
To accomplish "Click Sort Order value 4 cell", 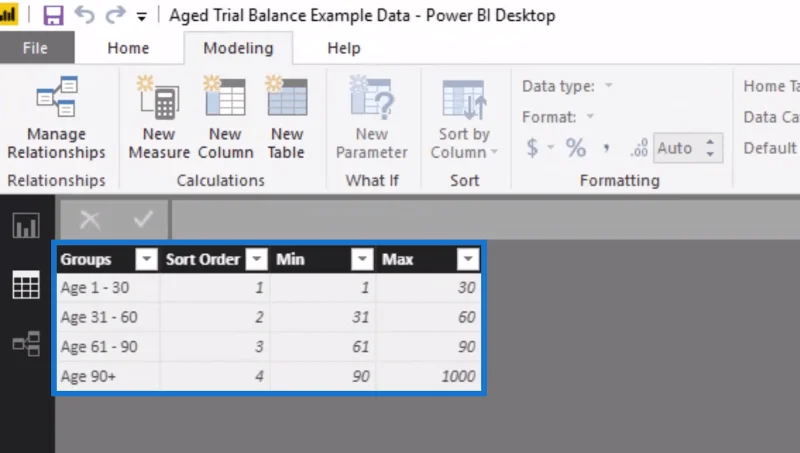I will [x=215, y=376].
